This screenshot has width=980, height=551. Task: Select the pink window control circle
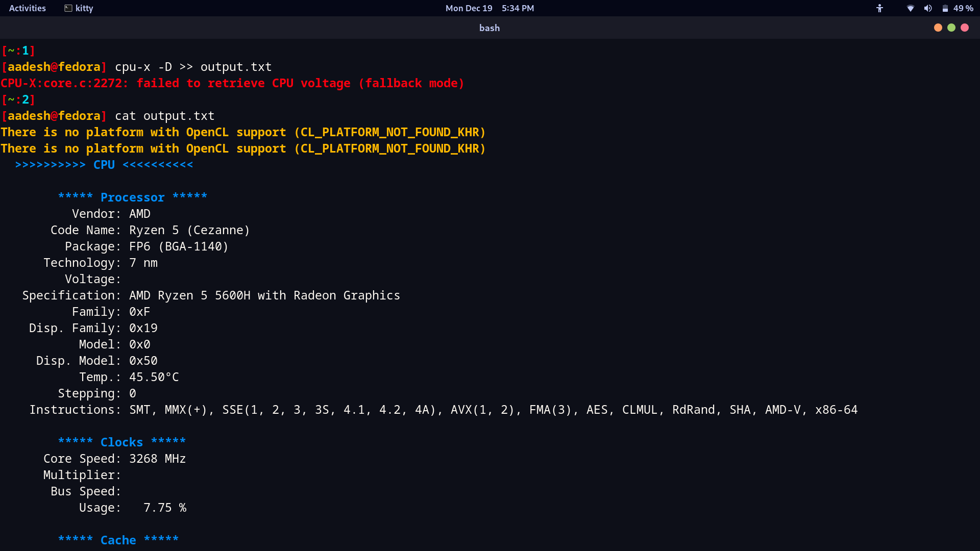pos(965,28)
